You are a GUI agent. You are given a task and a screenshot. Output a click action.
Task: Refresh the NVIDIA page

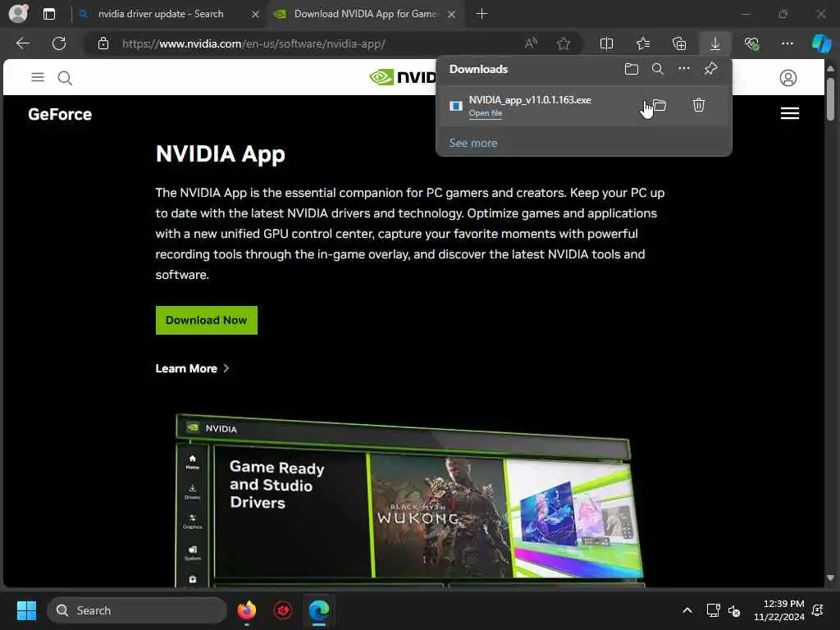(59, 43)
